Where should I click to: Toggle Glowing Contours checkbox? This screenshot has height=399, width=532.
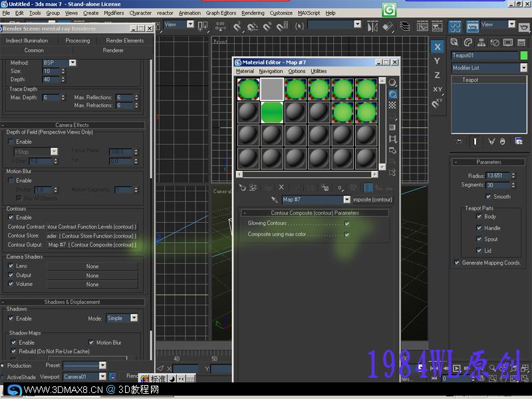(346, 223)
